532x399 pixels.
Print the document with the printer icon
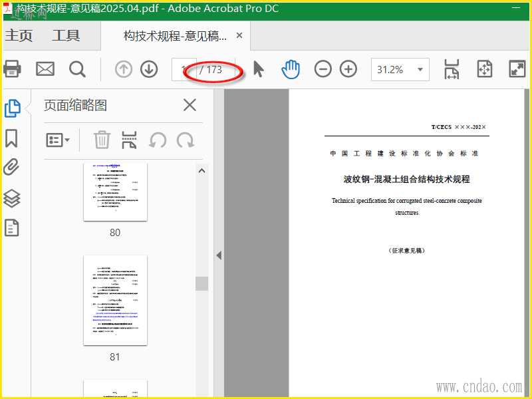click(x=12, y=69)
